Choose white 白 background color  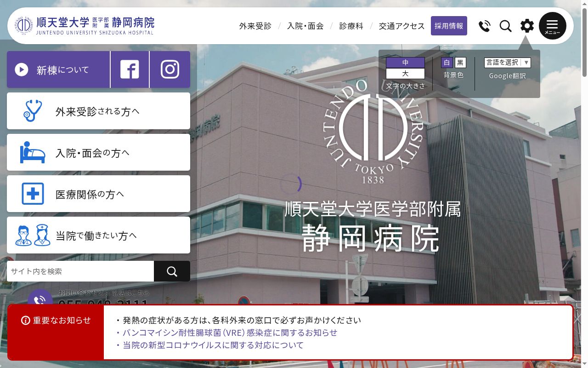click(447, 63)
